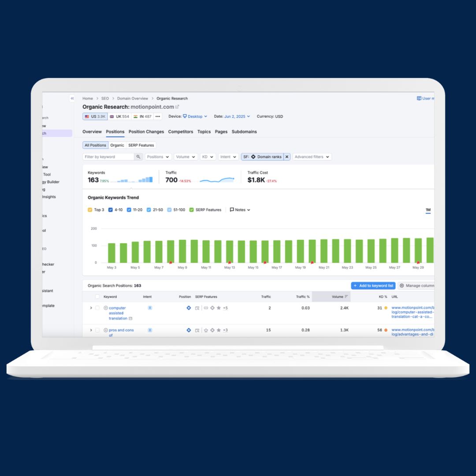This screenshot has height=476, width=476.
Task: Click the three-dots icon after the IN country chip
Action: click(x=157, y=116)
